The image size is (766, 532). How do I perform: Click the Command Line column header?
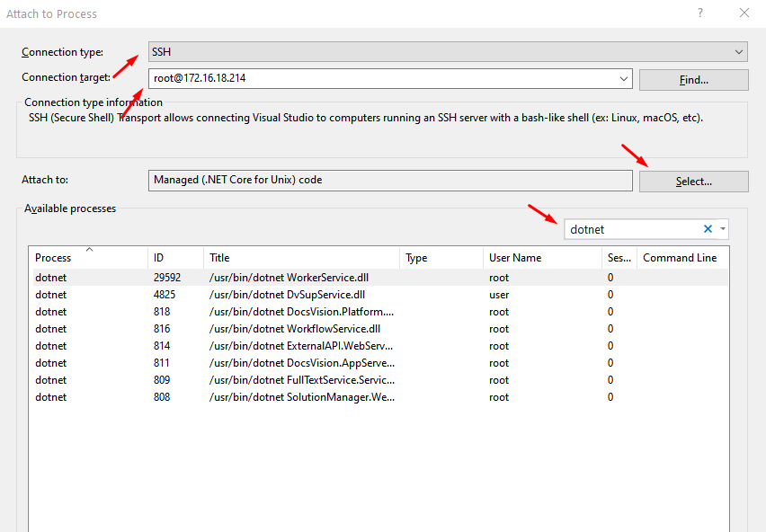coord(680,258)
